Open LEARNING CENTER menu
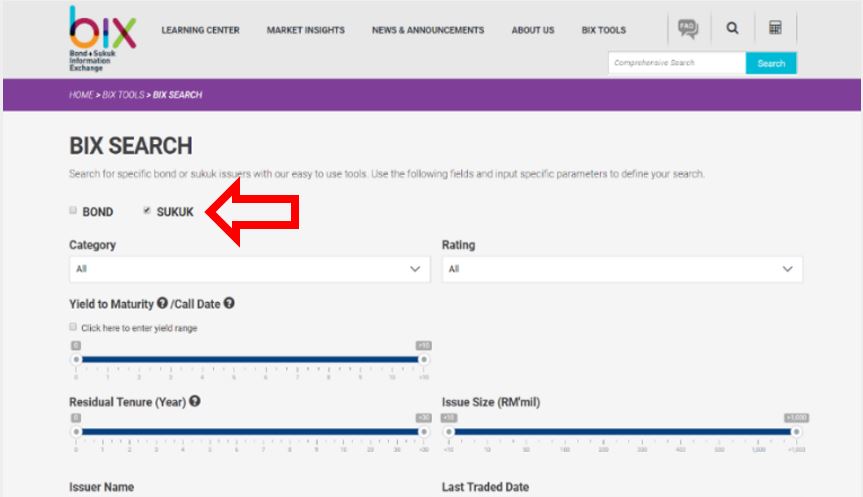863x497 pixels. coord(200,30)
